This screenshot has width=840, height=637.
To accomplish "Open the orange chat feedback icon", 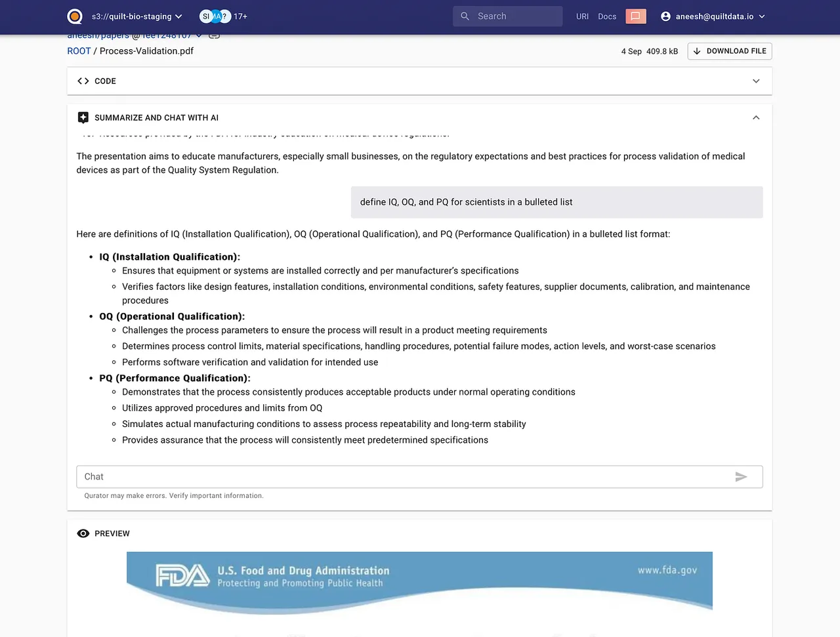I will [x=635, y=16].
